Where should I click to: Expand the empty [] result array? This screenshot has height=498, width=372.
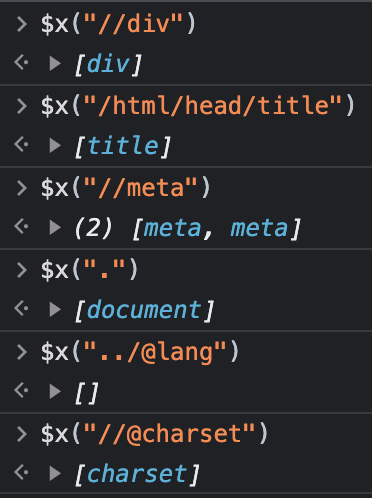(x=55, y=391)
